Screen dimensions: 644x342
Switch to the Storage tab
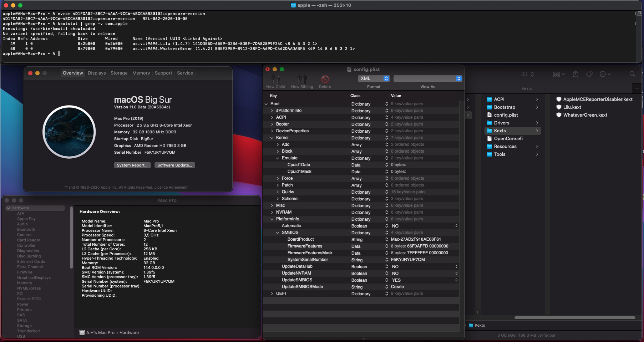pos(119,73)
